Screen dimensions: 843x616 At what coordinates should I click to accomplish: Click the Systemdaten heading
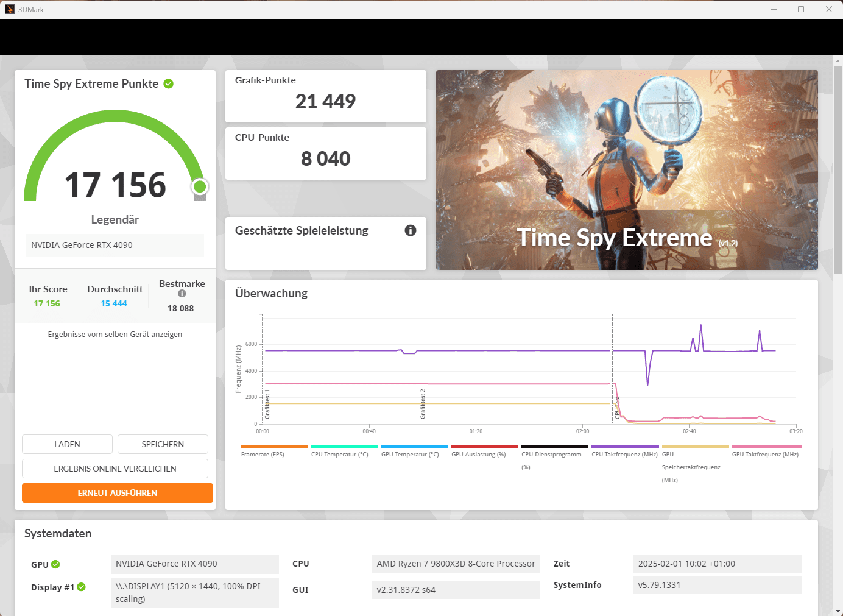(58, 533)
